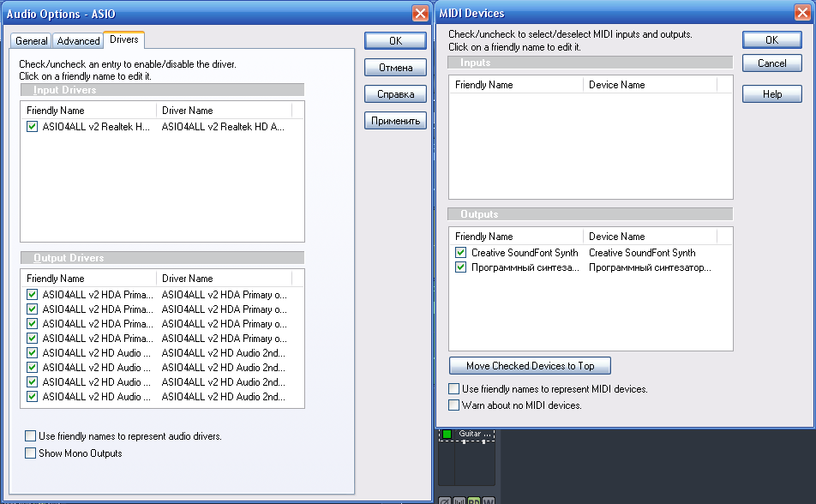Image resolution: width=816 pixels, height=504 pixels.
Task: Switch to the Advanced tab
Action: (x=78, y=40)
